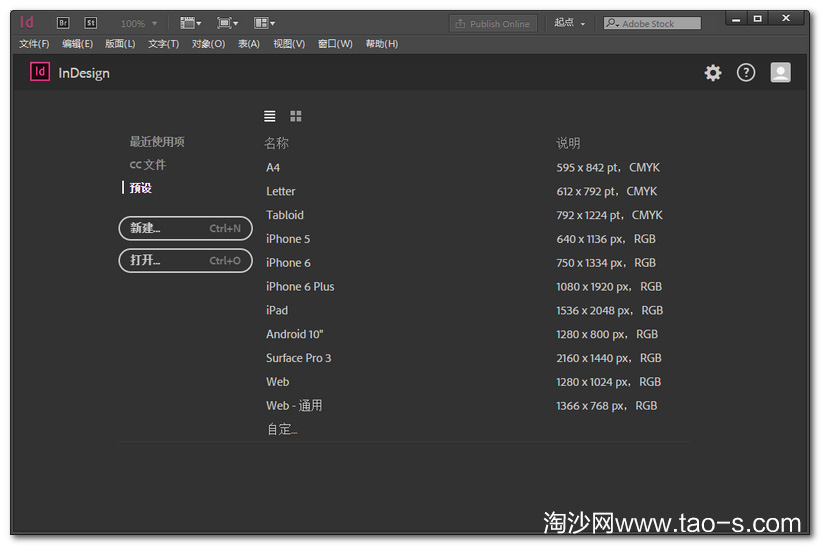821x546 pixels.
Task: Open the 窗口(W) menu
Action: pos(335,44)
